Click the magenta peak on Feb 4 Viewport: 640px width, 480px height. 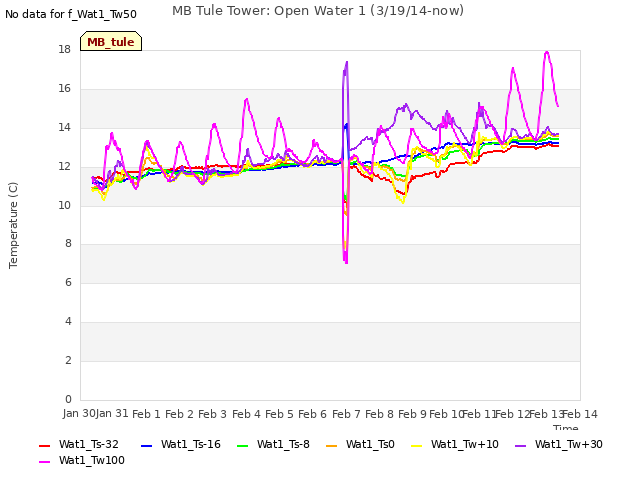pos(247,99)
